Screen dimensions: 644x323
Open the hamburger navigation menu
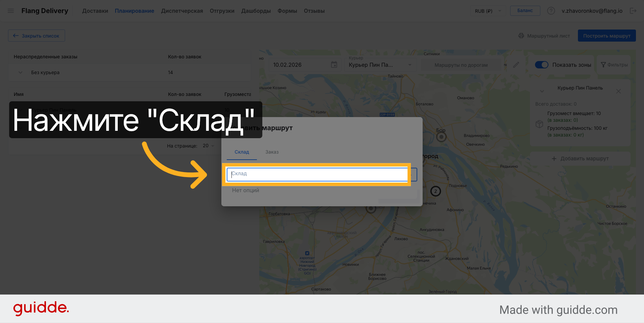11,10
